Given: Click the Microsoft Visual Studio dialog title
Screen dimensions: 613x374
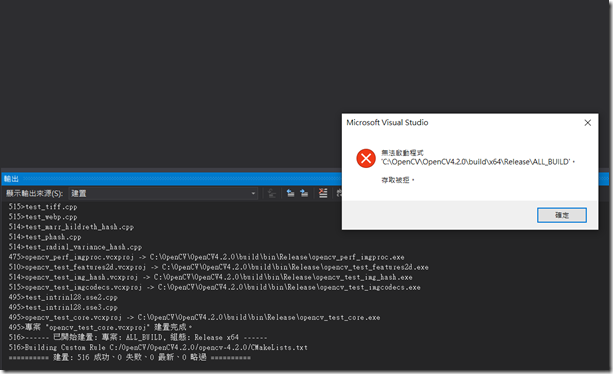Looking at the screenshot, I should coord(387,123).
